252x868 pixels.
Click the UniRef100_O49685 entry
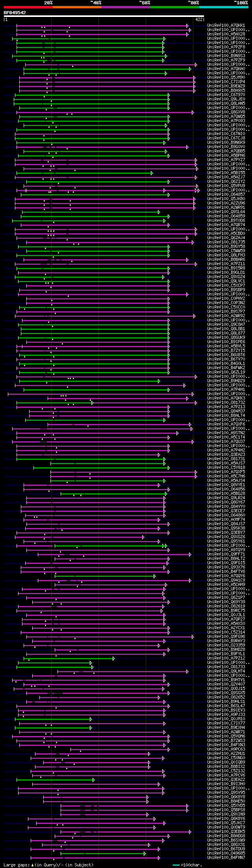(x=226, y=853)
